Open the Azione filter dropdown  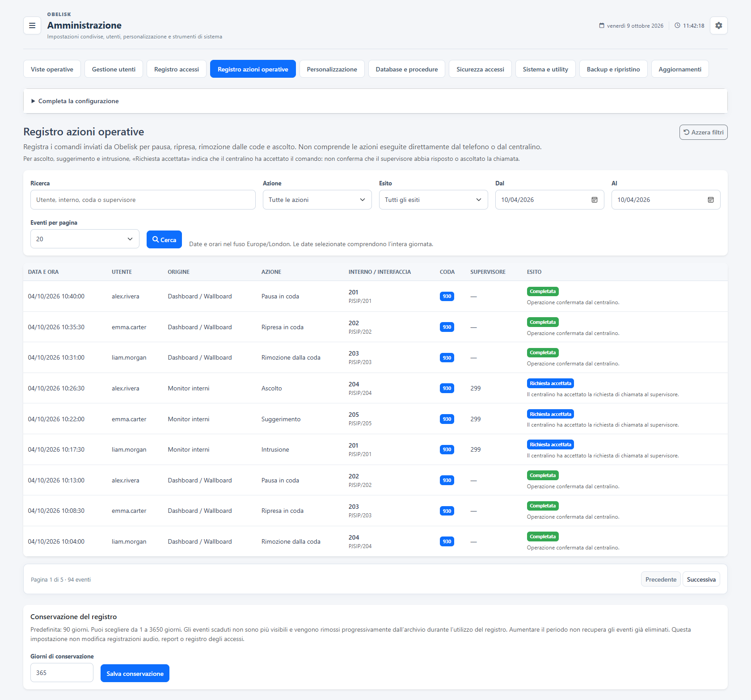click(317, 200)
